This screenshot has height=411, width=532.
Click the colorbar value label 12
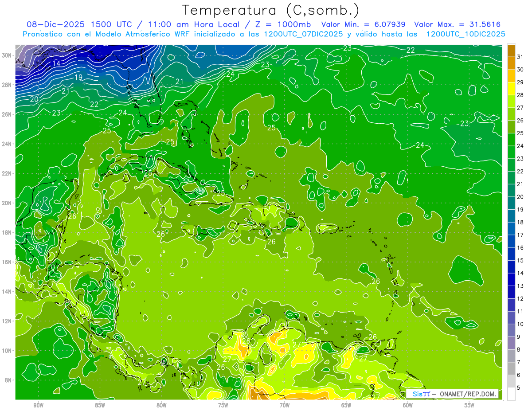coord(520,299)
